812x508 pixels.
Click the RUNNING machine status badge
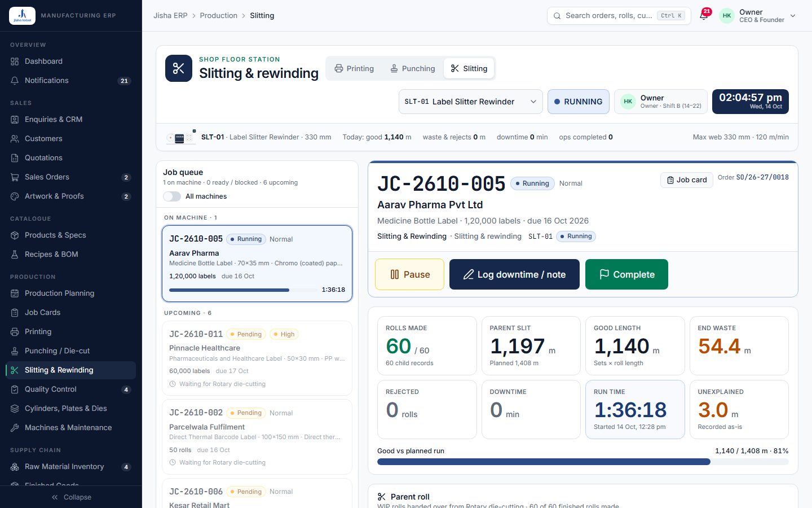[579, 102]
